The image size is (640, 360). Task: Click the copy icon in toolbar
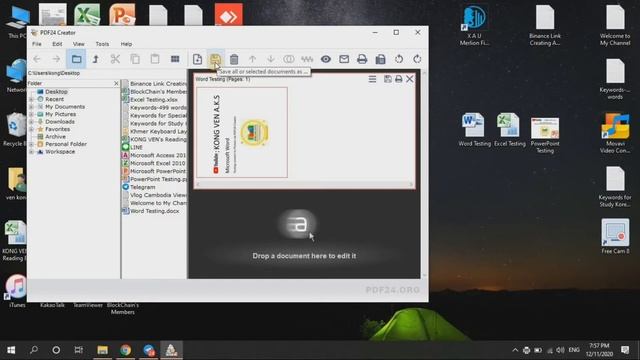135,59
